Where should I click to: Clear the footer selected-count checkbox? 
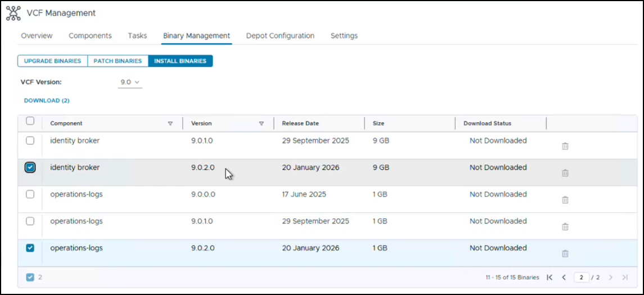click(30, 278)
